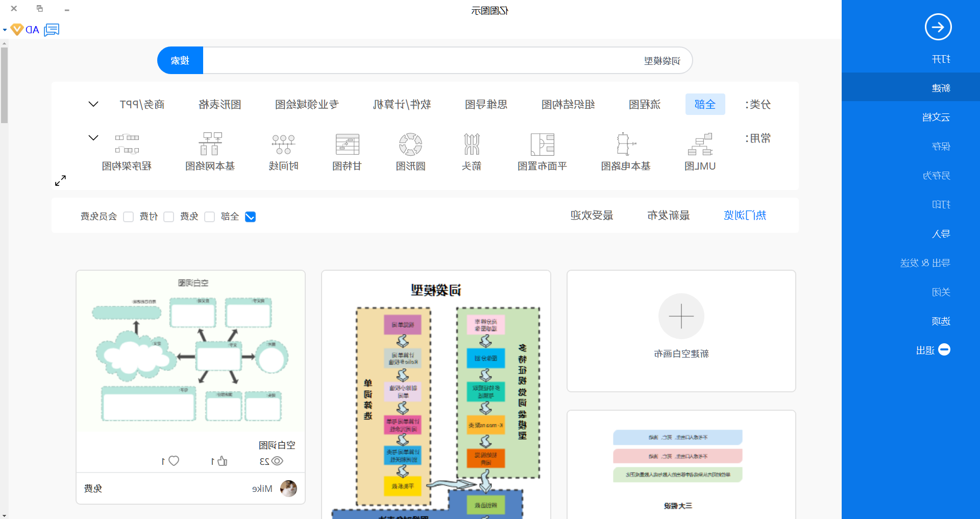Check the 会员免费 member-free checkbox

(129, 217)
